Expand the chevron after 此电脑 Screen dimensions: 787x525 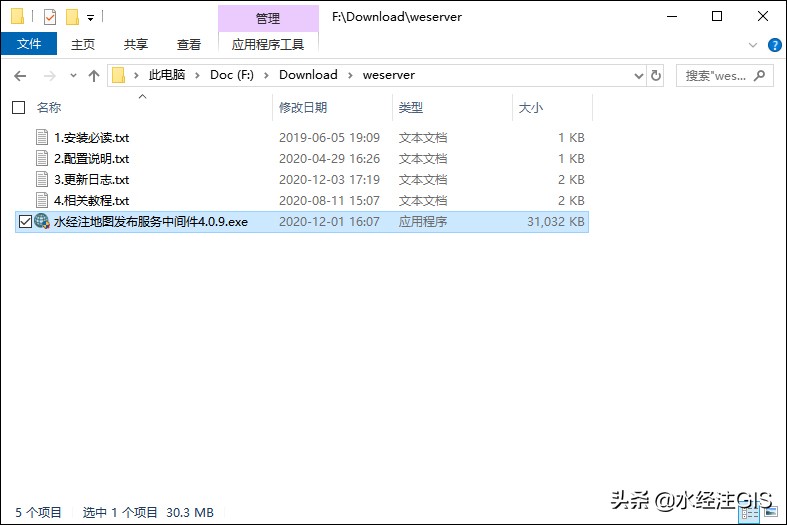click(x=197, y=75)
